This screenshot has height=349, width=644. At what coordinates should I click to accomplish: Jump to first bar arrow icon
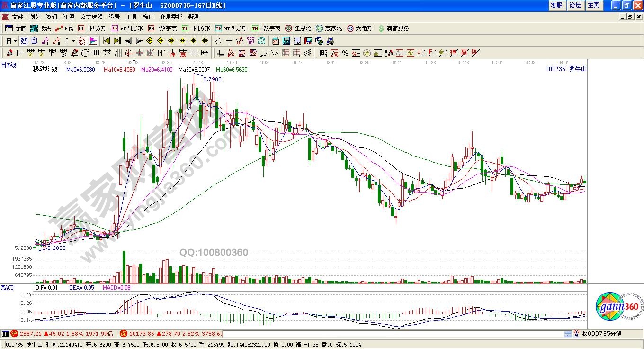[106, 41]
